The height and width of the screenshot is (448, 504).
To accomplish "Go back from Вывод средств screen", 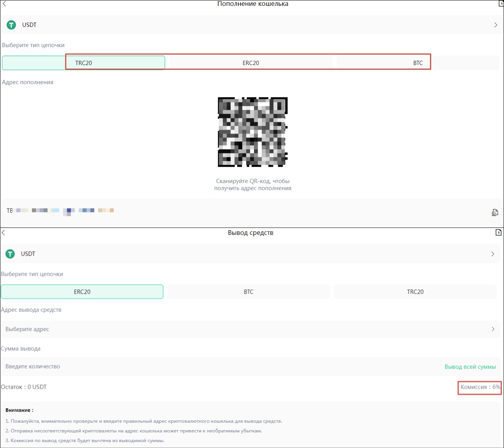I will (3, 233).
